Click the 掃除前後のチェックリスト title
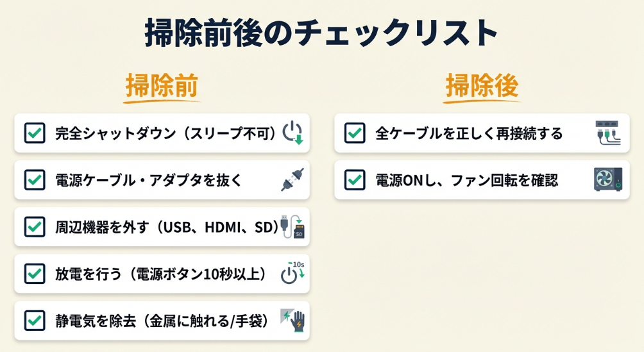Image resolution: width=644 pixels, height=352 pixels. (x=321, y=33)
